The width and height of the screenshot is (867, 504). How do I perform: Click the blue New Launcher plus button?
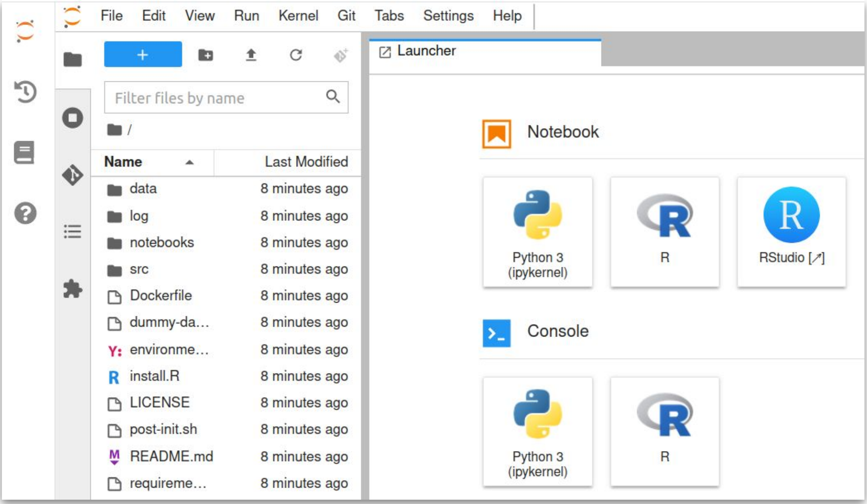tap(142, 55)
